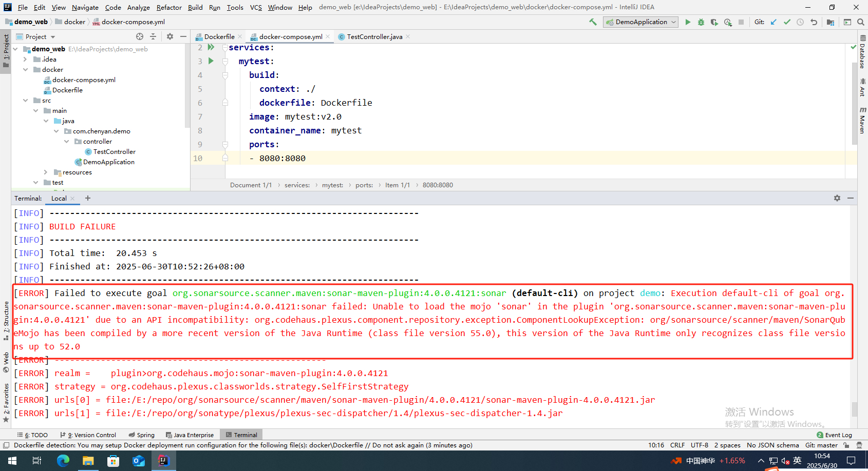Run DemoApplication with the green play icon
The image size is (868, 471).
pyautogui.click(x=688, y=22)
